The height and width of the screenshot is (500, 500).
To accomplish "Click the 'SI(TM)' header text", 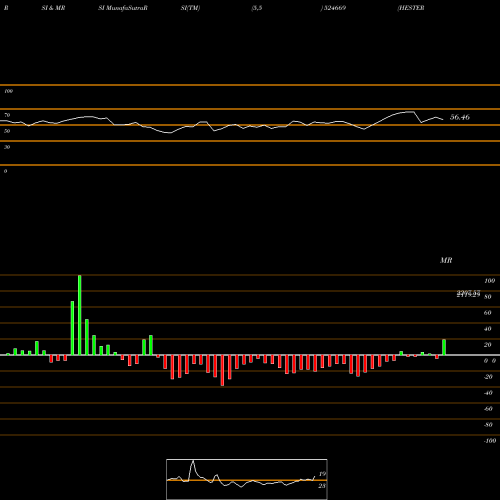I will click(x=190, y=8).
